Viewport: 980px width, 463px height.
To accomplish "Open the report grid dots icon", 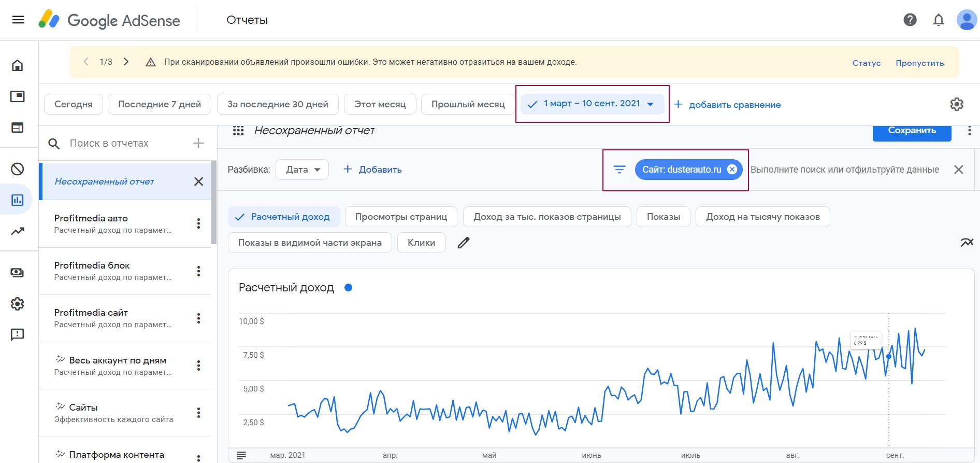I will click(x=238, y=131).
